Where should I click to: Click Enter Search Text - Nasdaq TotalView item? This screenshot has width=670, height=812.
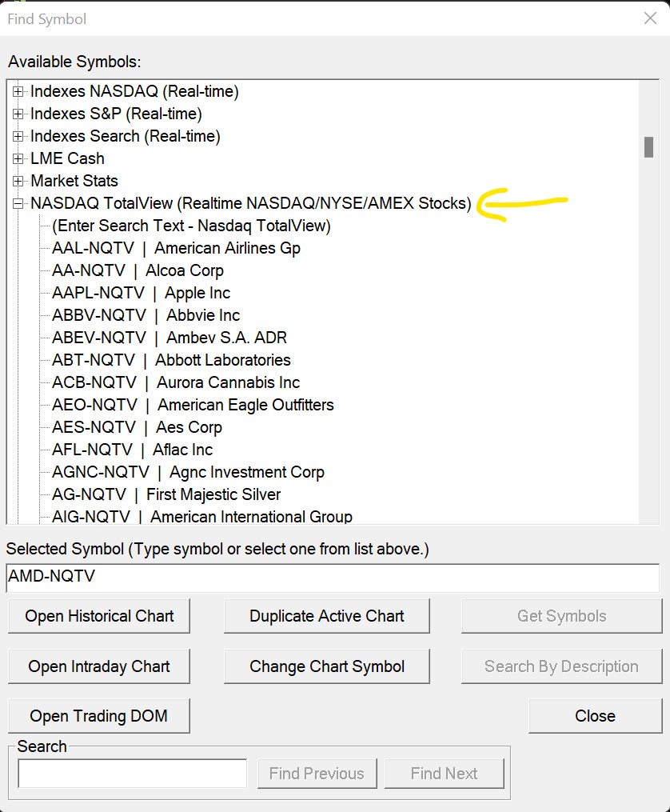coord(191,226)
